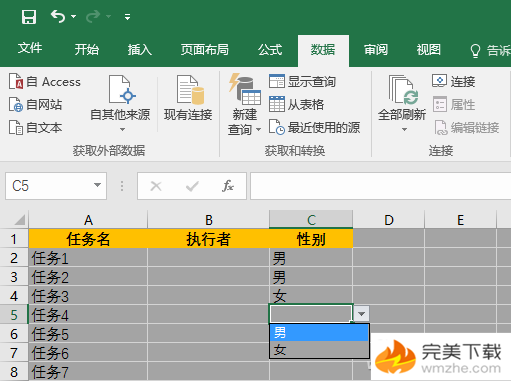Expand From Other Sources (自其他来源) dropdown

[x=122, y=129]
